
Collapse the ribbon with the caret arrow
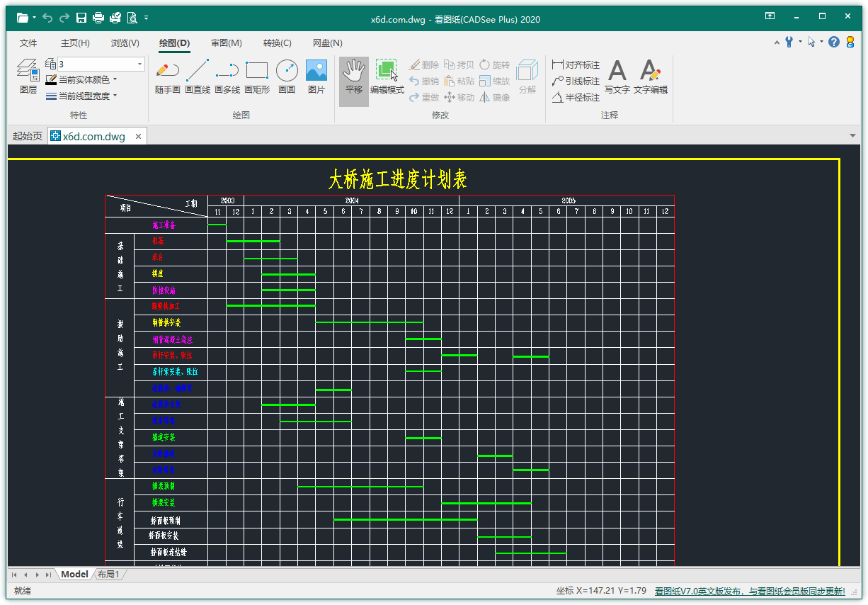point(778,43)
